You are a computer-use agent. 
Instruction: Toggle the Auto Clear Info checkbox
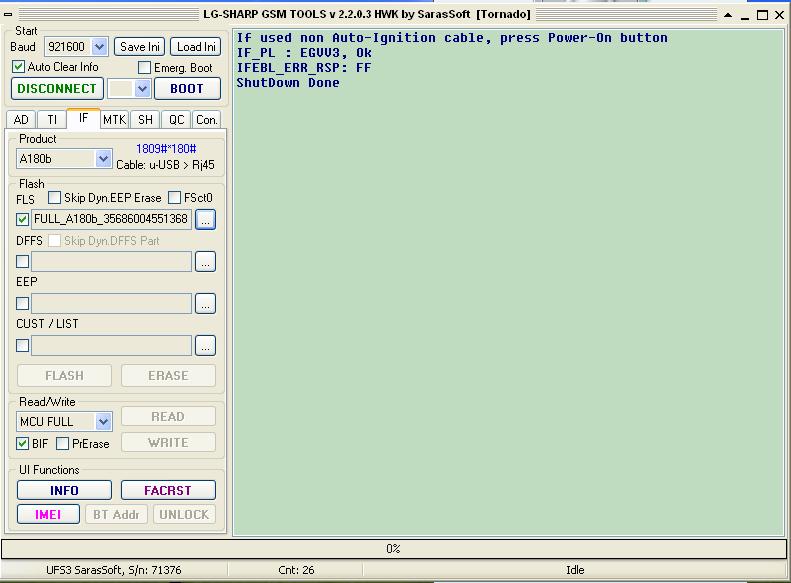(x=19, y=67)
